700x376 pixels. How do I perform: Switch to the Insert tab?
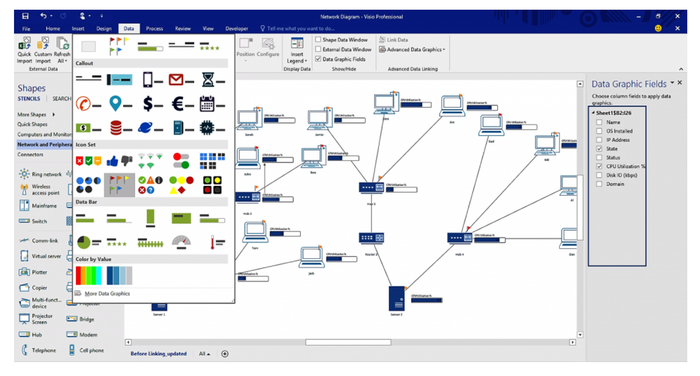[78, 29]
